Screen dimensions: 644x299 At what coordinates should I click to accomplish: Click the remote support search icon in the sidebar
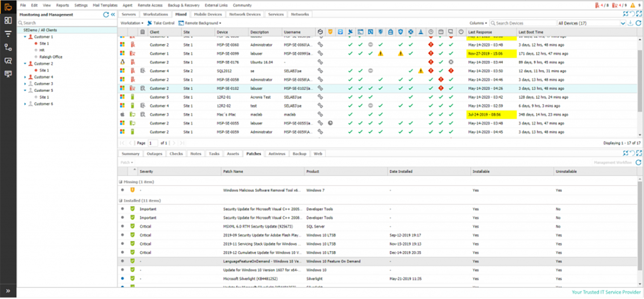pos(8,61)
